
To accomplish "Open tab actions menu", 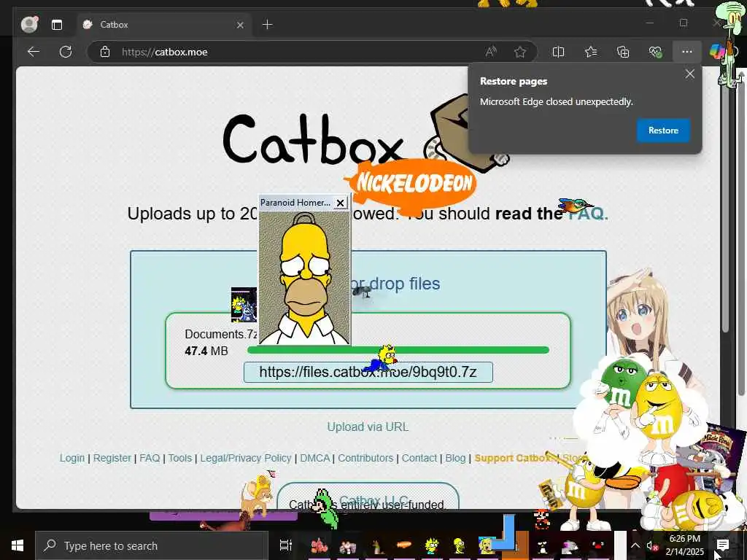I will tap(57, 25).
